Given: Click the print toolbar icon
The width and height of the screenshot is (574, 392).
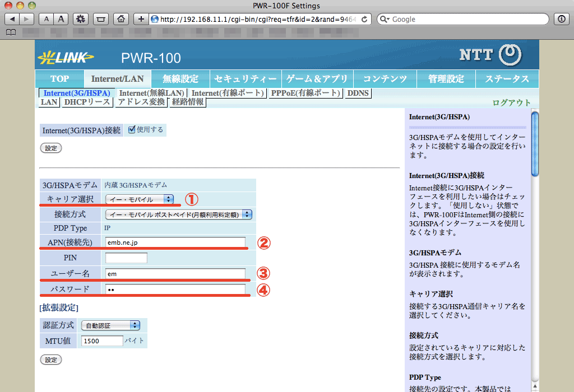Looking at the screenshot, I should click(x=101, y=19).
